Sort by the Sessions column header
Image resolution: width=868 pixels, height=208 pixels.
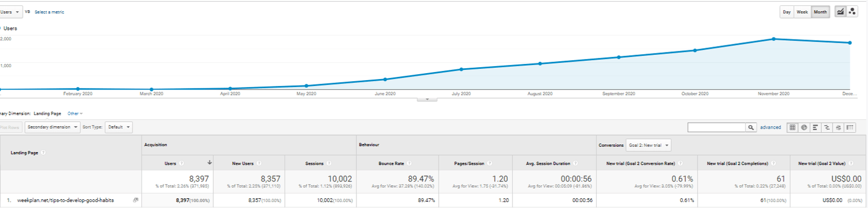coord(314,164)
